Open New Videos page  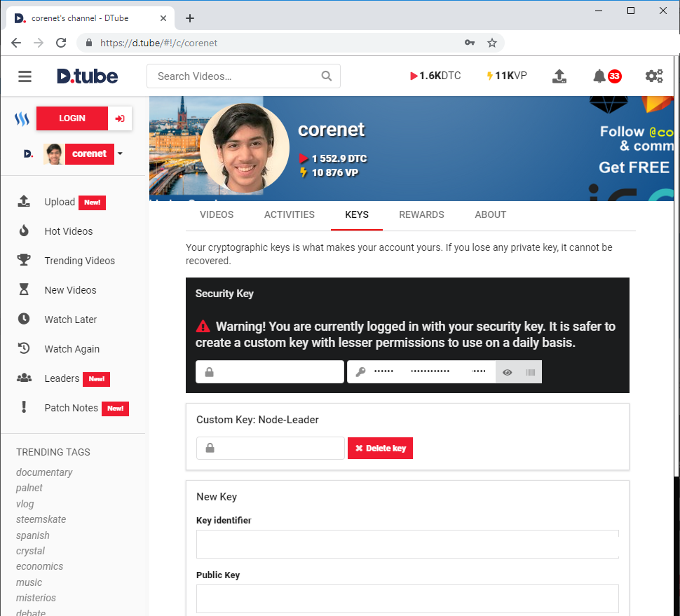pyautogui.click(x=70, y=290)
